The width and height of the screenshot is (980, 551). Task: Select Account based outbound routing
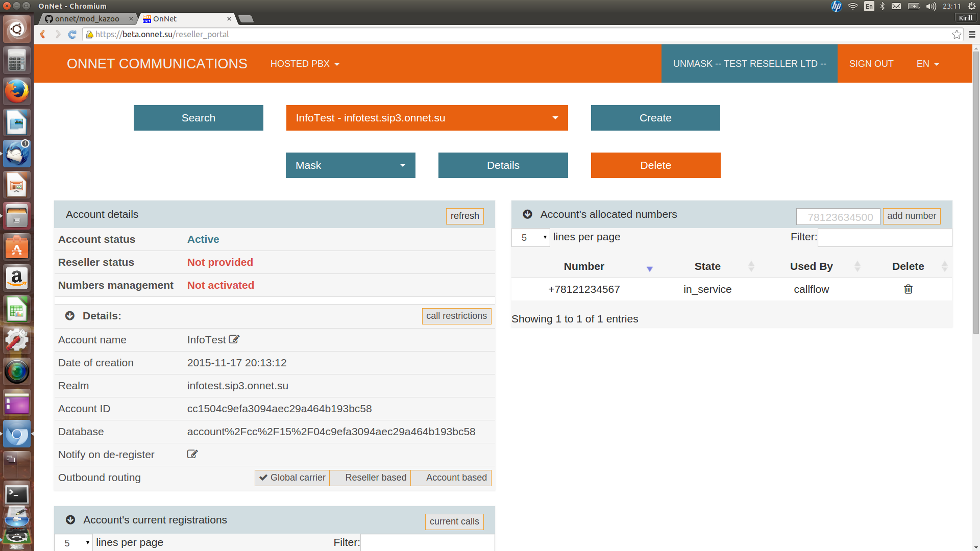tap(451, 478)
